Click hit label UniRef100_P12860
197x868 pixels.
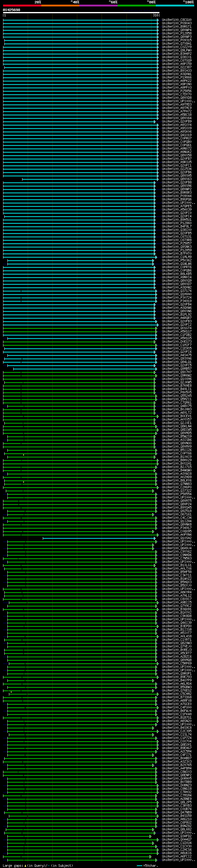(x=176, y=223)
